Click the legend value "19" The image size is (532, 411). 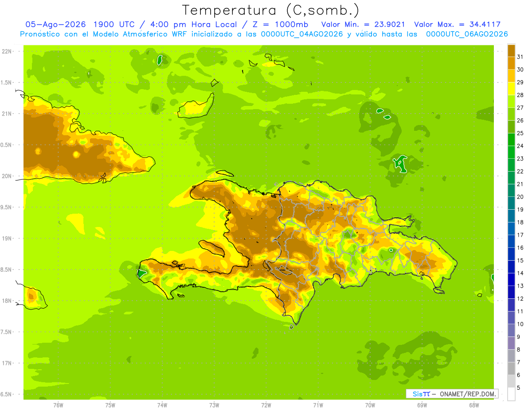point(520,210)
